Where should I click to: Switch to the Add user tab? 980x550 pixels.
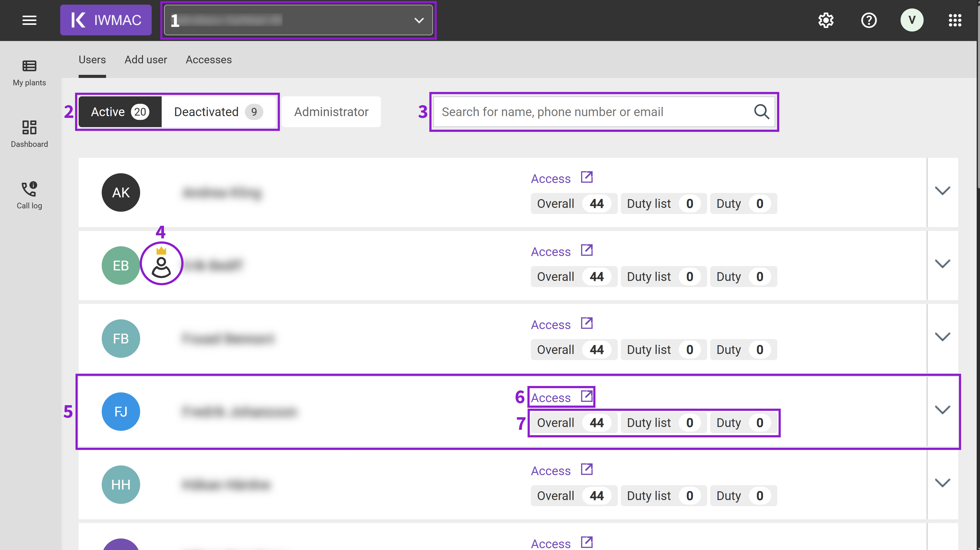pyautogui.click(x=146, y=60)
